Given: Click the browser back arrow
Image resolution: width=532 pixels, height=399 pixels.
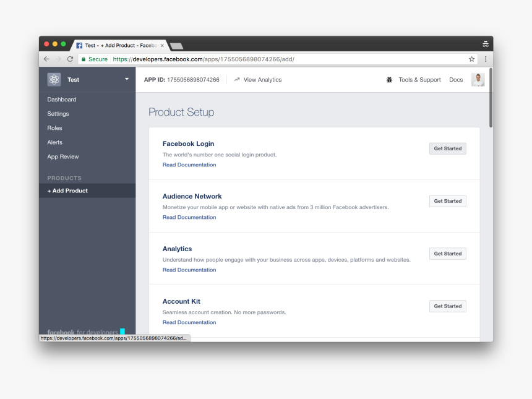Looking at the screenshot, I should 46,59.
